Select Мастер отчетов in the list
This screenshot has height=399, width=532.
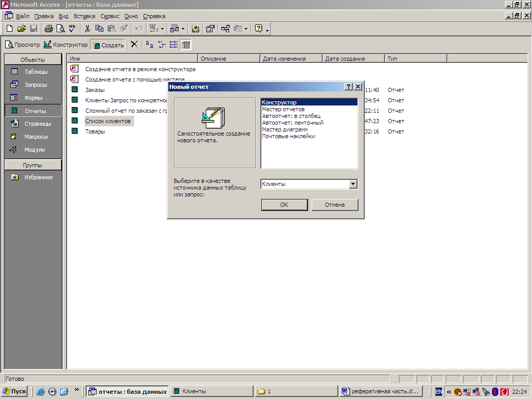coord(283,109)
